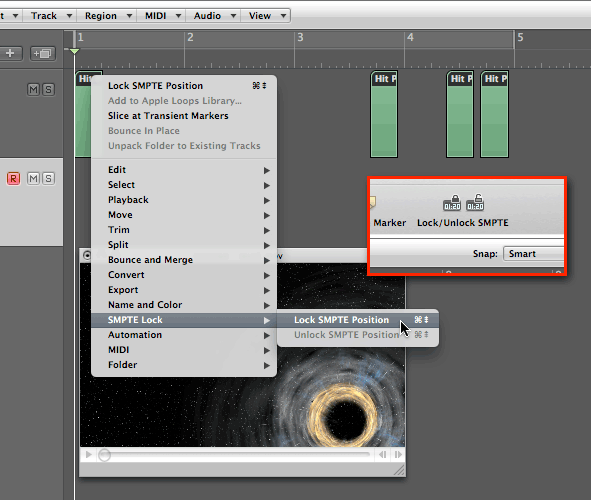Click the Lock/Unlock SMPTE toolbar label
The width and height of the screenshot is (591, 500).
point(462,223)
